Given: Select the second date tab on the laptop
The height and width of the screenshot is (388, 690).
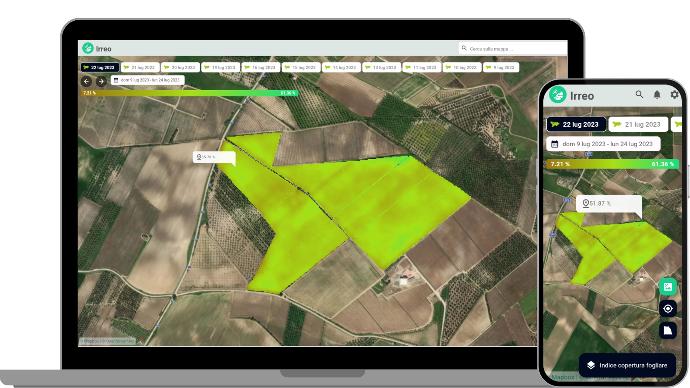Looking at the screenshot, I should (140, 67).
